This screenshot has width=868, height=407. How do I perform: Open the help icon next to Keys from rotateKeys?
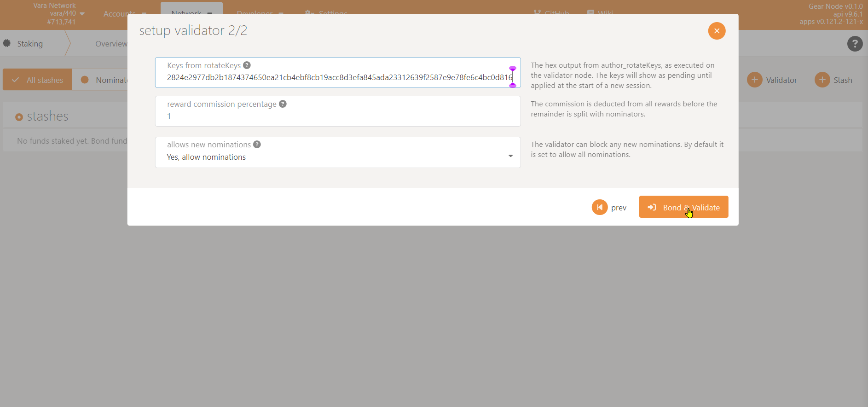click(x=247, y=65)
